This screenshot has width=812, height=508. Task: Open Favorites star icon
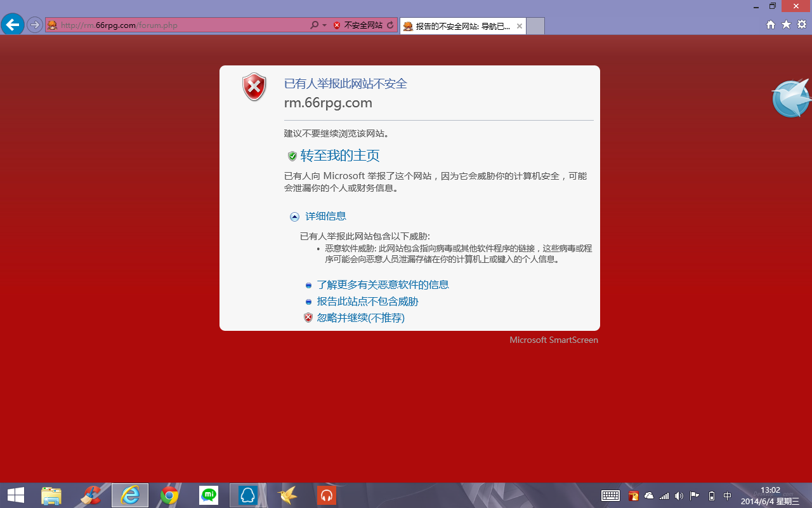click(x=786, y=24)
